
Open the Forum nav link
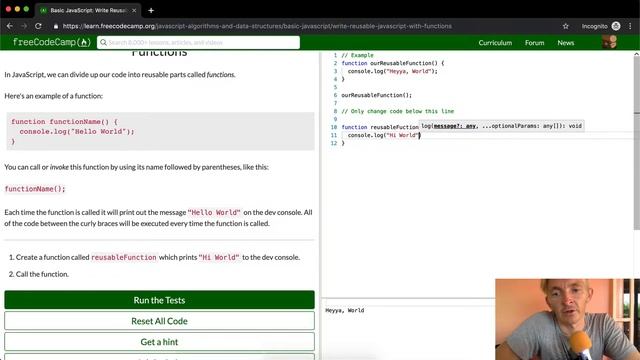(x=534, y=42)
